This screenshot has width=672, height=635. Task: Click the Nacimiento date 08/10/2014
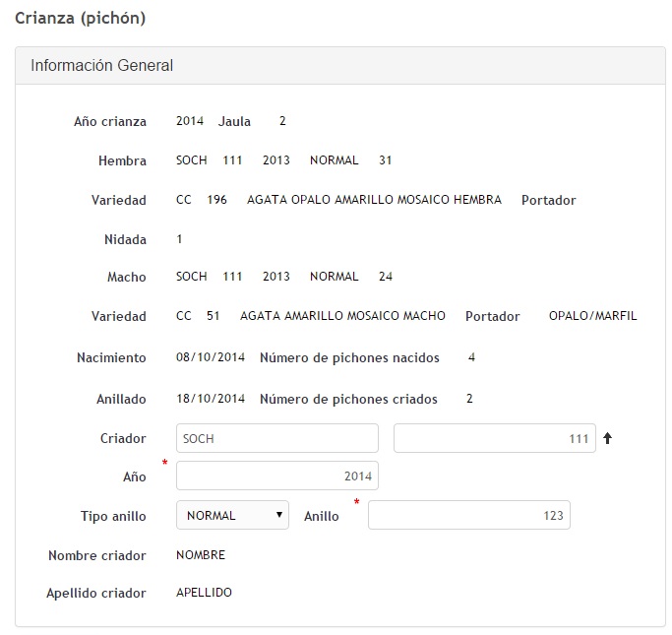coord(211,357)
